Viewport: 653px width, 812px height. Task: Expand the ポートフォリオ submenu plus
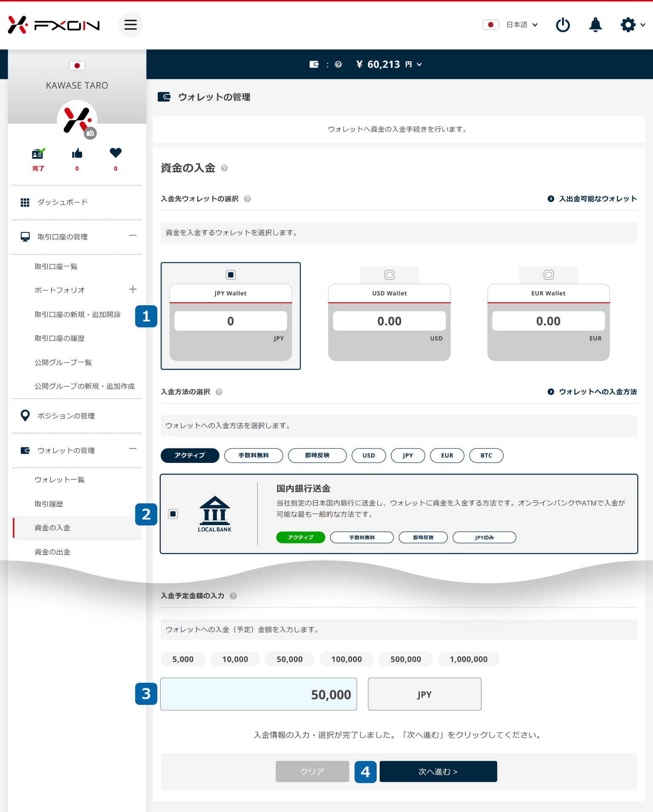[133, 289]
